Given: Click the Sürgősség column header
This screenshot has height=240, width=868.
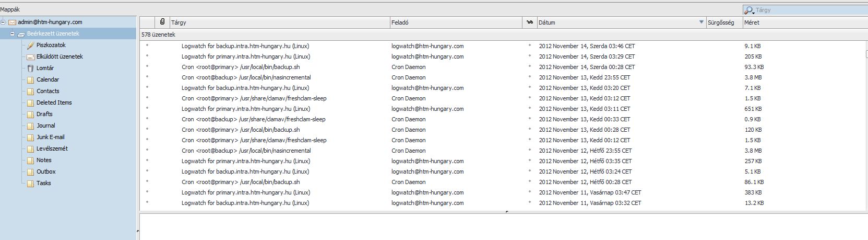Looking at the screenshot, I should coord(723,22).
